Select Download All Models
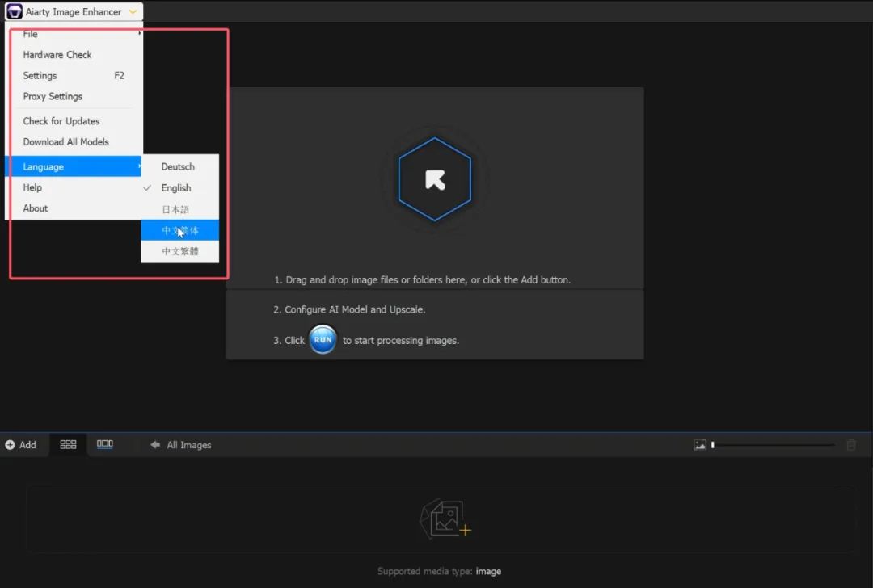This screenshot has width=873, height=588. pos(74,142)
